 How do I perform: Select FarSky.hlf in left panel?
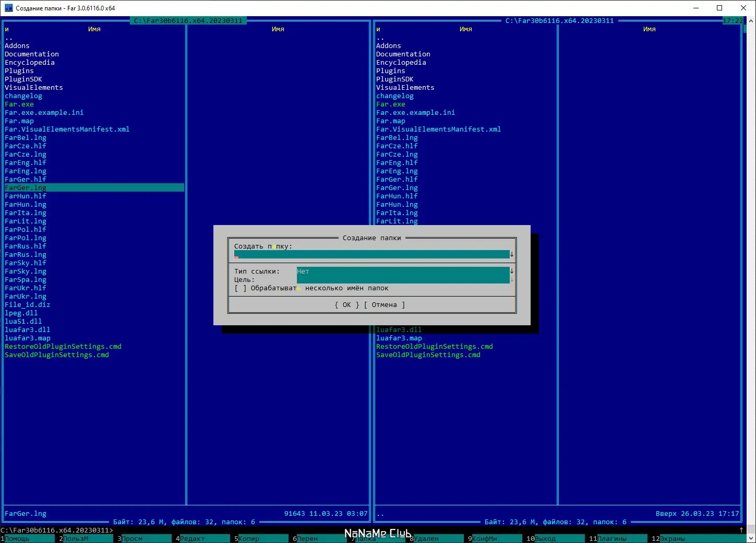tap(26, 263)
